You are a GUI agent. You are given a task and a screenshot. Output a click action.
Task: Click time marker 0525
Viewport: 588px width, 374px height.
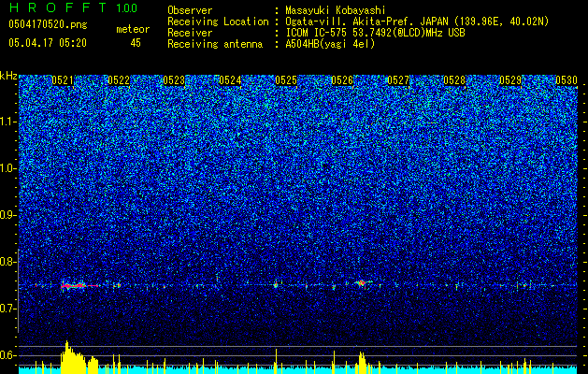click(286, 80)
